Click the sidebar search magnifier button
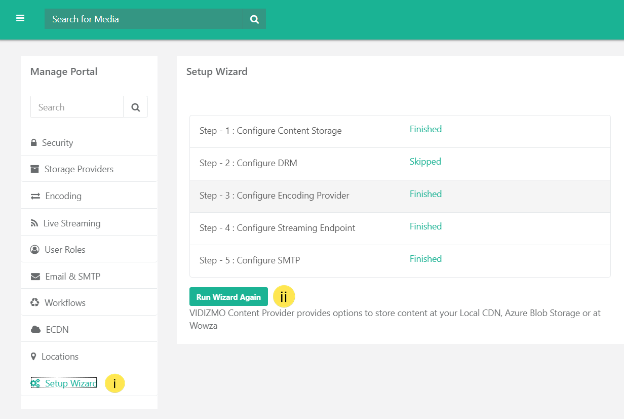The height and width of the screenshot is (419, 624). 136,107
